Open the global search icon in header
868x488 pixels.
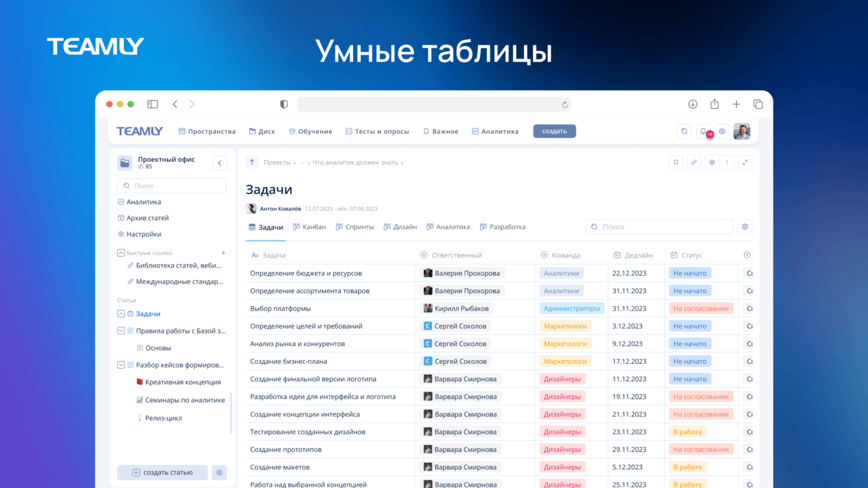[x=684, y=131]
